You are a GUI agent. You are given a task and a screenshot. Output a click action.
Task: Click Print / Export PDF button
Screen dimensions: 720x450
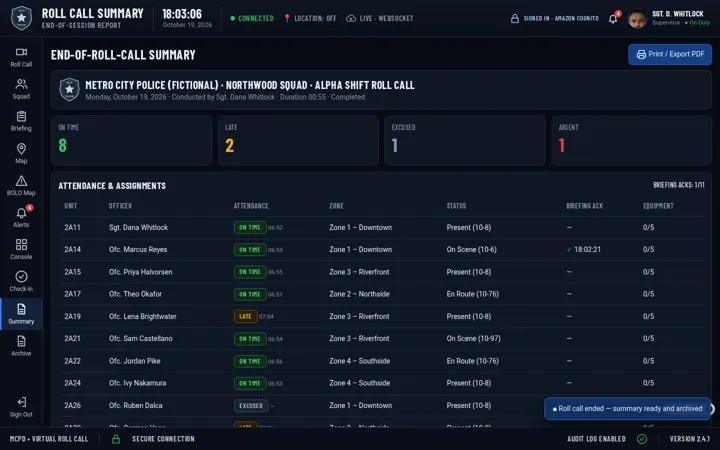coord(670,54)
